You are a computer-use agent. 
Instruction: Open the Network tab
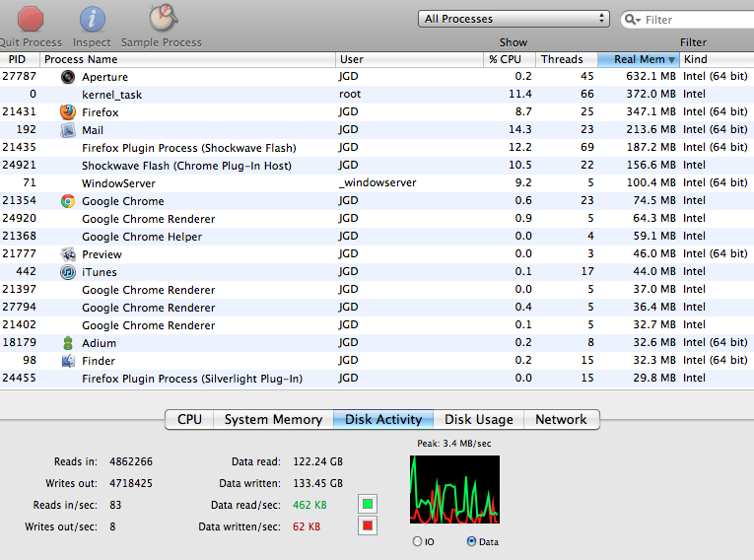(x=561, y=420)
